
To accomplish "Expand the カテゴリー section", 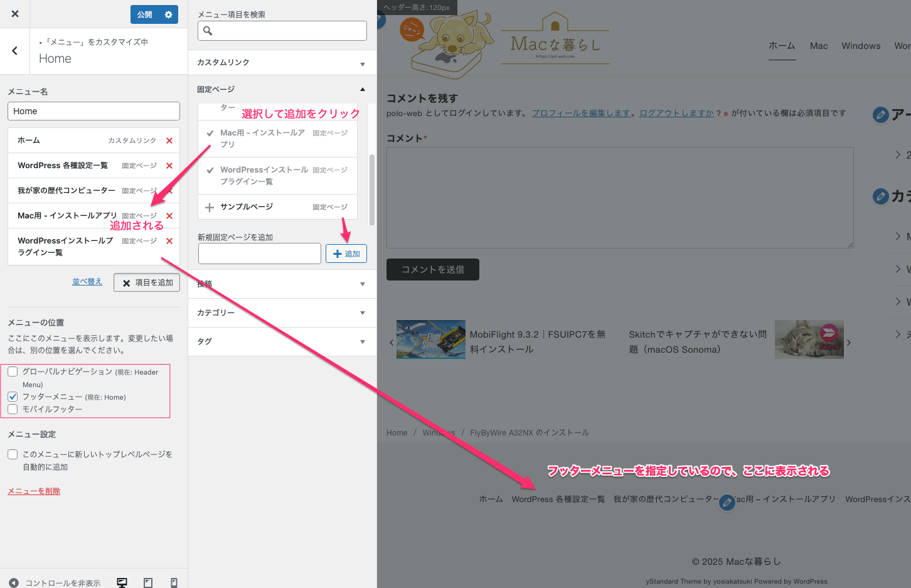I will click(282, 313).
